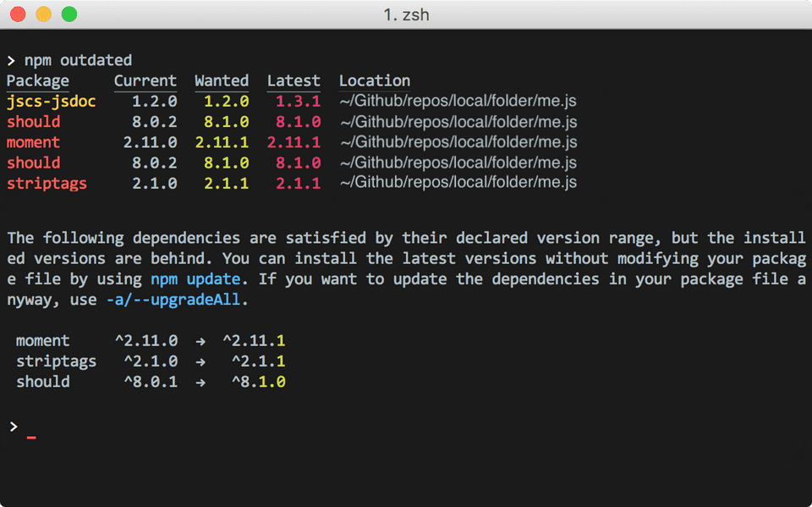
Task: Click the red striptags name in table
Action: (x=47, y=183)
